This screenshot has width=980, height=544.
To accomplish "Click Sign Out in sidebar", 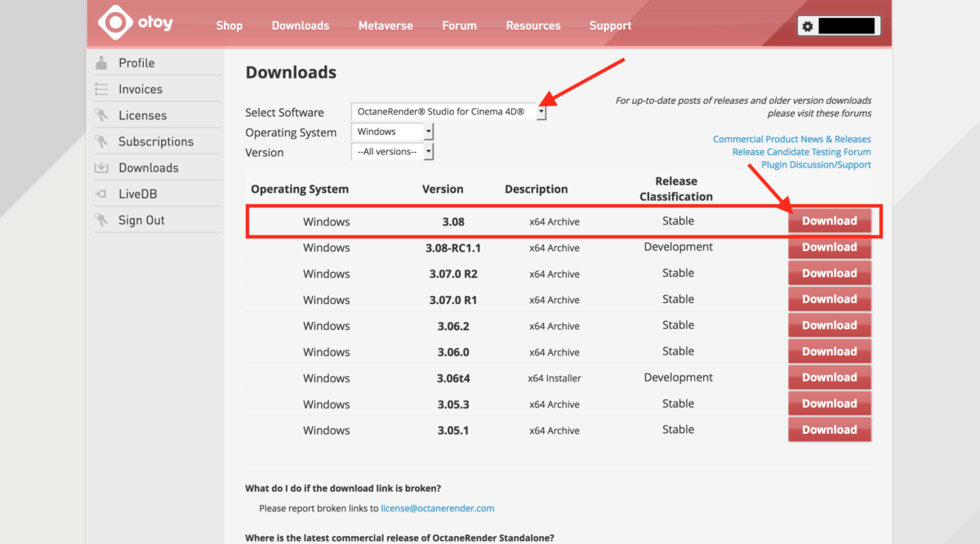I will [141, 220].
